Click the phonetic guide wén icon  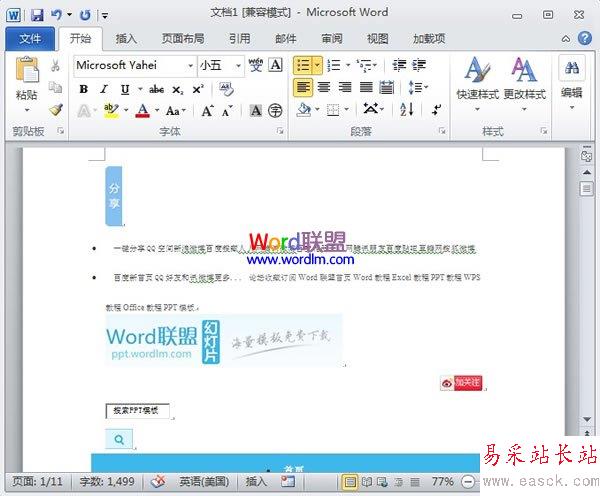coord(256,65)
